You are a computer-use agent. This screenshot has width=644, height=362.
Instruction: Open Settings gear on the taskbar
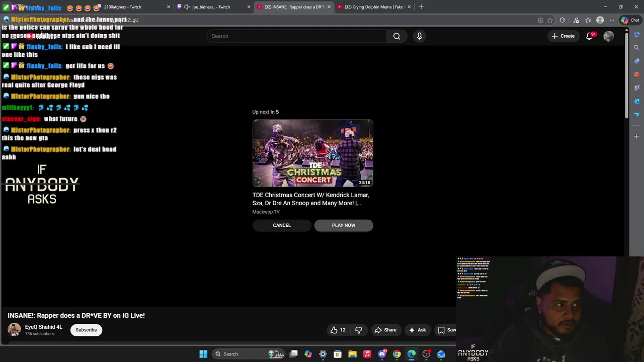click(x=323, y=354)
